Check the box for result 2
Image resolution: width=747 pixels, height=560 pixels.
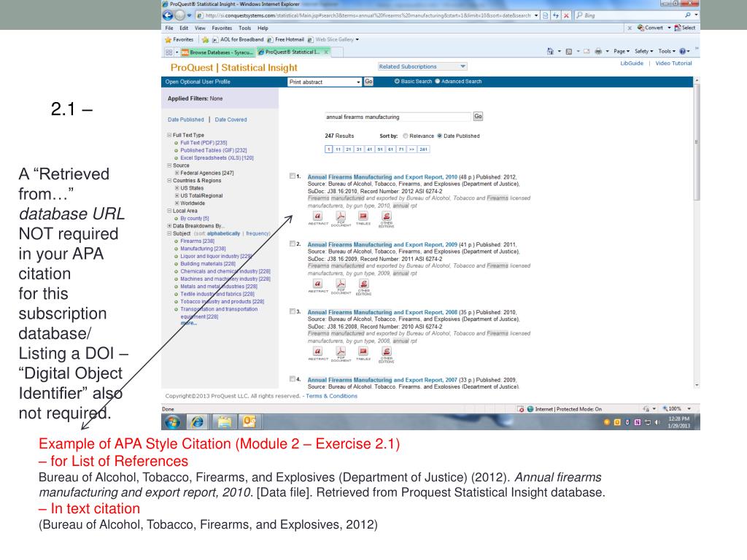tap(292, 244)
